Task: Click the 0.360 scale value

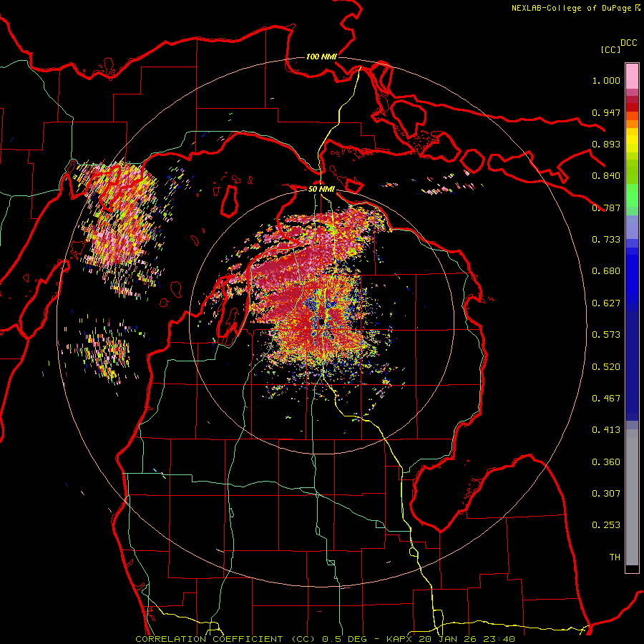Action: pos(606,462)
